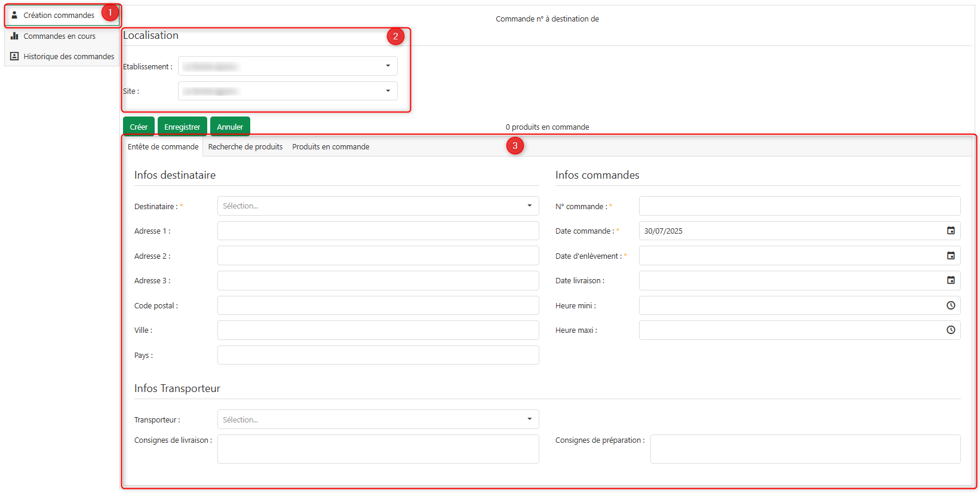This screenshot has height=493, width=980.
Task: Click the Historique des commandes icon
Action: 14,56
